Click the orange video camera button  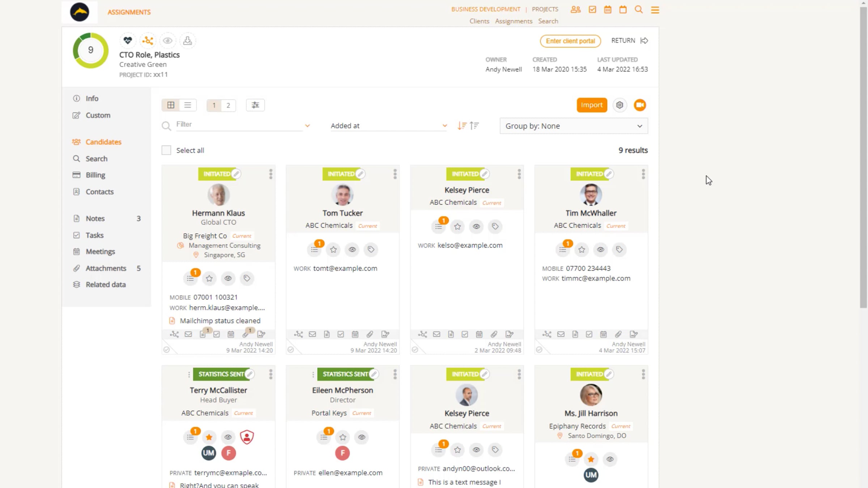click(x=640, y=105)
